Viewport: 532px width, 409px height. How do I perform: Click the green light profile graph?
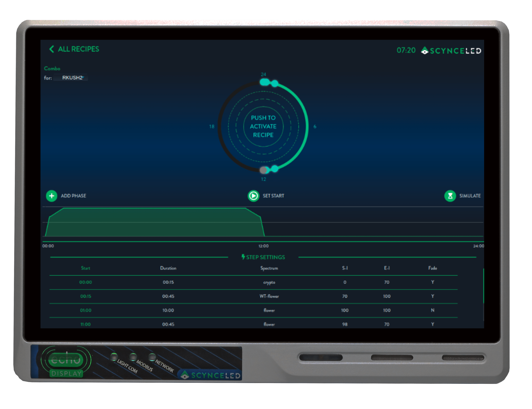point(155,222)
